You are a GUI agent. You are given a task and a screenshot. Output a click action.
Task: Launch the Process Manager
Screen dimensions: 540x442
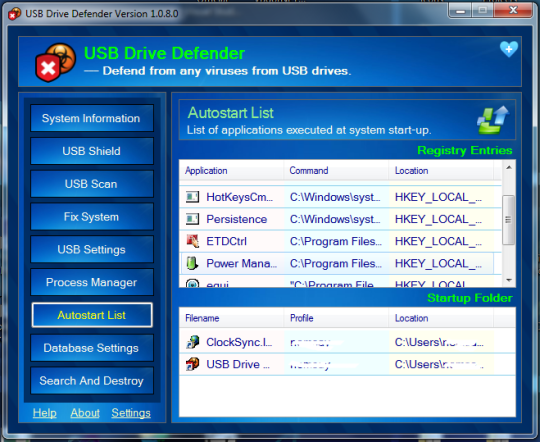[x=92, y=282]
